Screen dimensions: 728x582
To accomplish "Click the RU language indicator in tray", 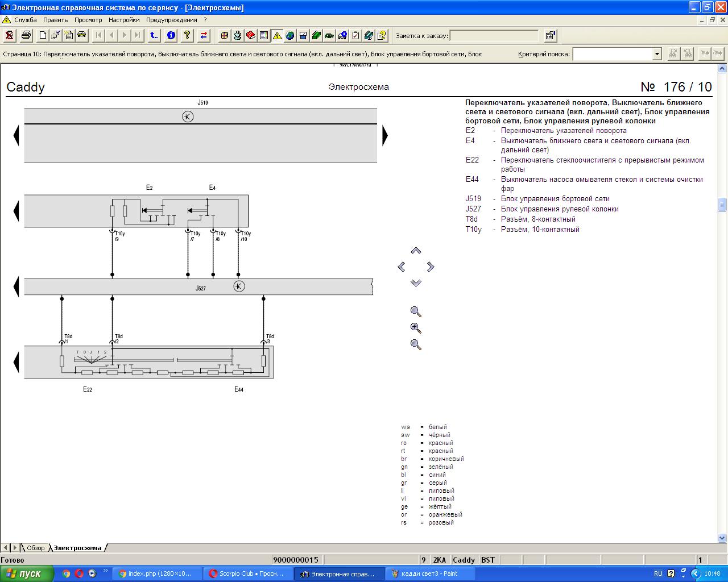I will click(x=658, y=573).
